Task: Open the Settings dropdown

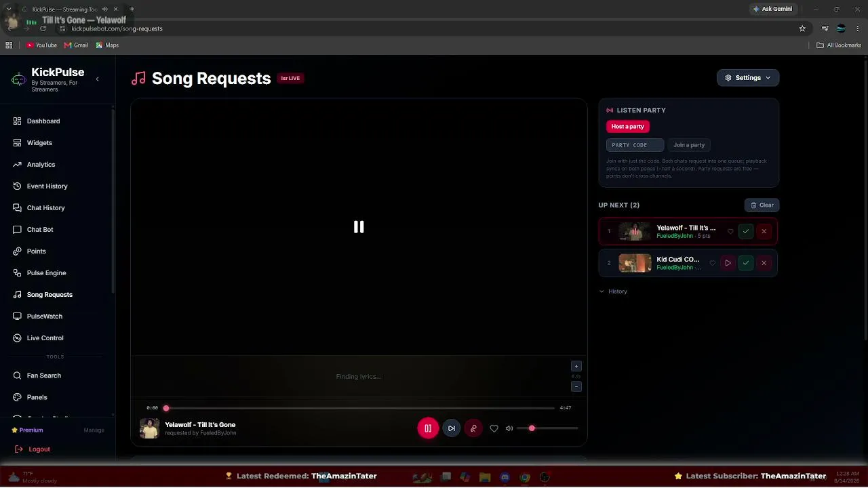Action: [748, 78]
